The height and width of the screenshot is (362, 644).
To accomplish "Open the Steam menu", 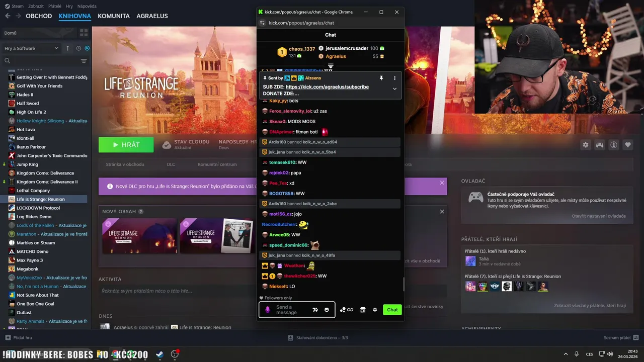I will 14,6.
